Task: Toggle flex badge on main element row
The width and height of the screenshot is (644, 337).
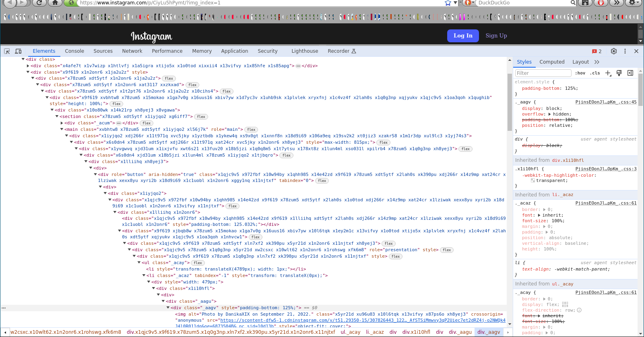Action: pos(252,130)
